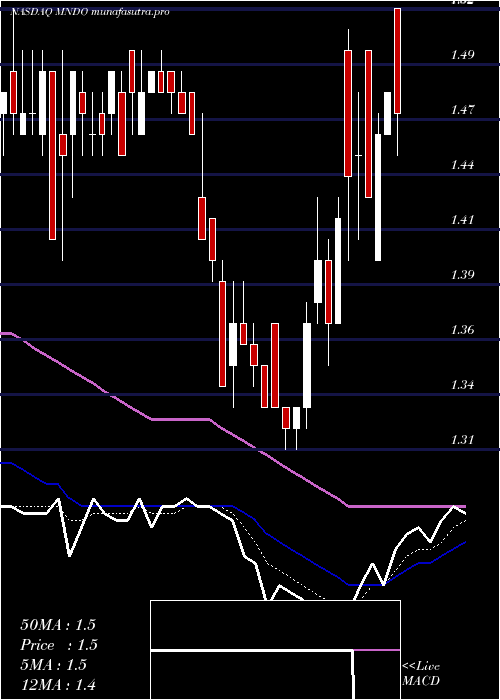Click the NASDAQ MNDO munafasutra.pro title text
This screenshot has height=700, width=500.
(x=90, y=12)
